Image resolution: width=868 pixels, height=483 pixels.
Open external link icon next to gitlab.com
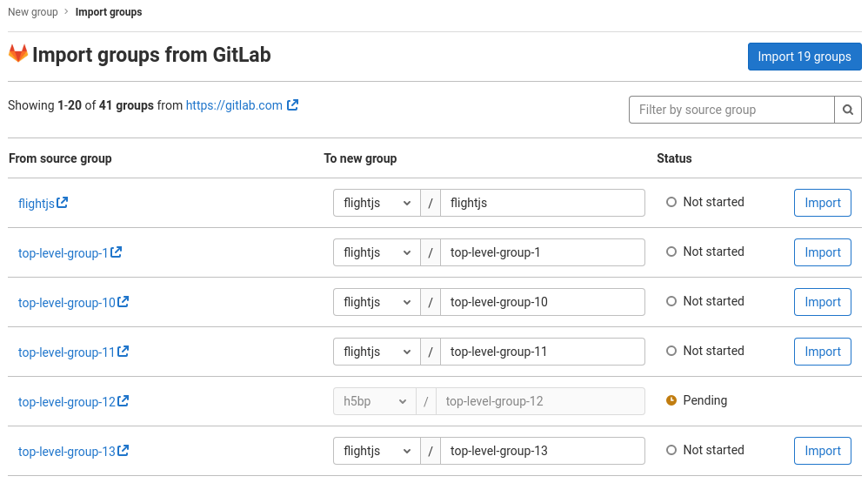(x=293, y=104)
